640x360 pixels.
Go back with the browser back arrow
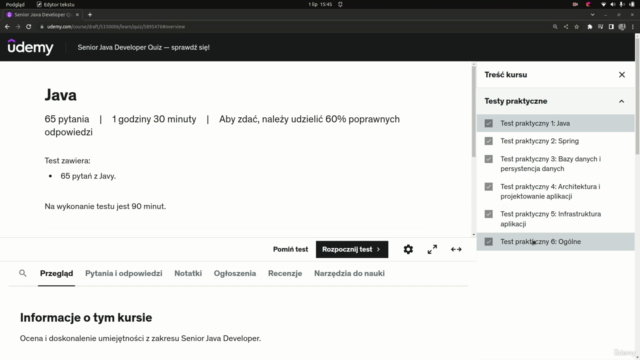coord(7,27)
